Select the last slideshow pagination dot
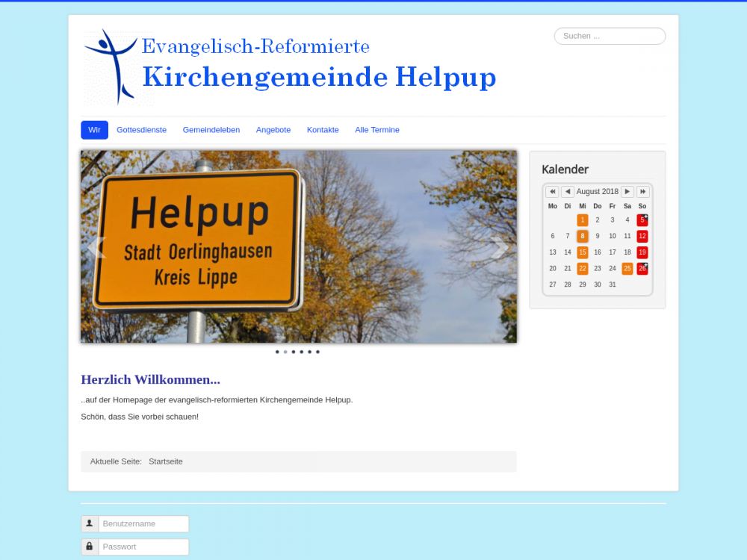Screen dimensions: 747x560 pos(317,352)
